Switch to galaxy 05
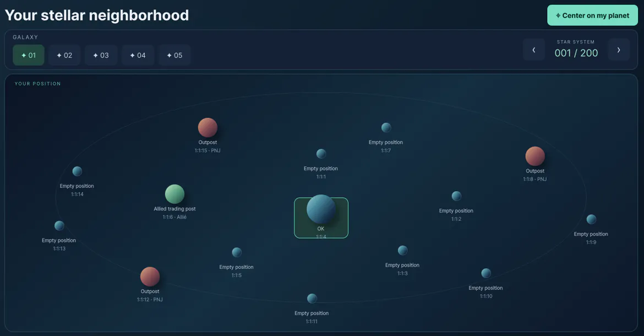Screen dimensions: 644x336 pos(174,55)
